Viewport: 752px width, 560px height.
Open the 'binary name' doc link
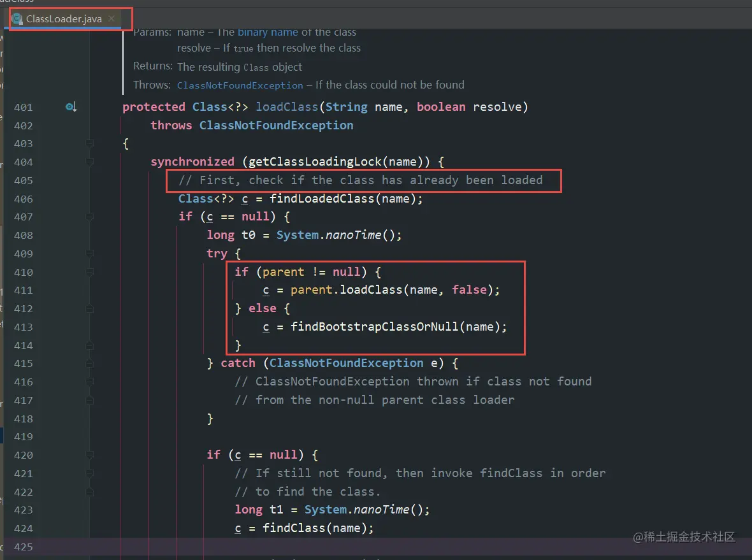[268, 32]
